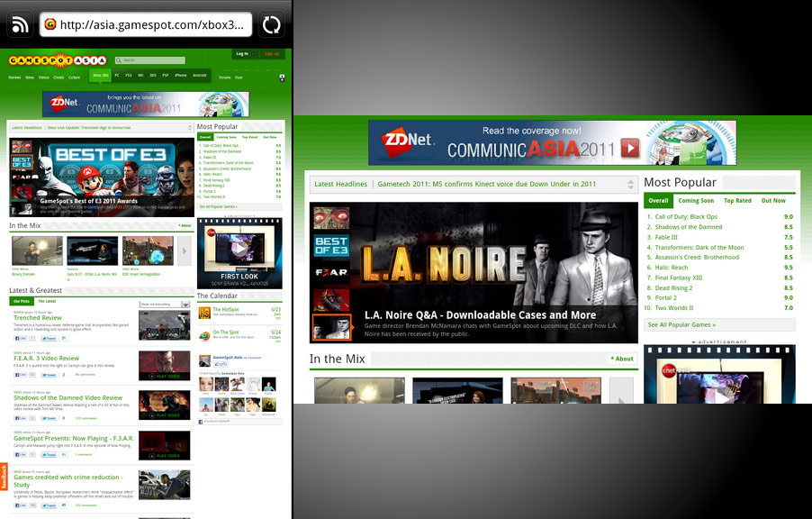812x519 pixels.
Task: Select Overall tab in right Most Popular
Action: coord(658,201)
